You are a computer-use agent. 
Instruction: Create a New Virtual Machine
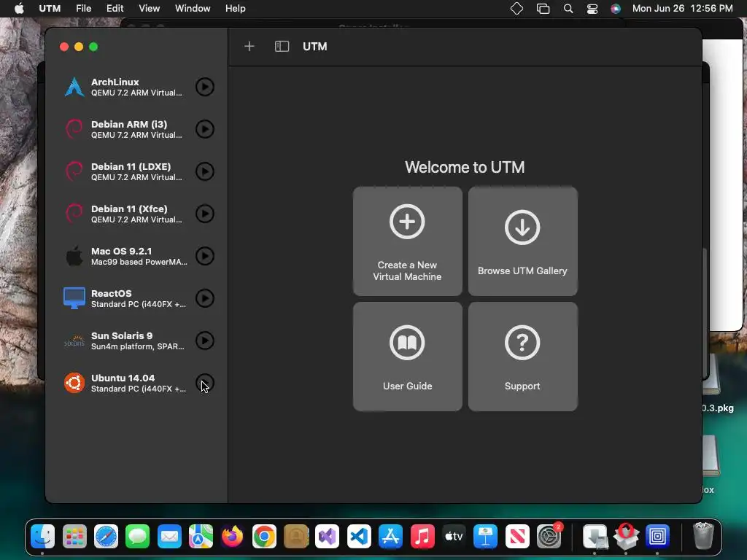(x=407, y=241)
